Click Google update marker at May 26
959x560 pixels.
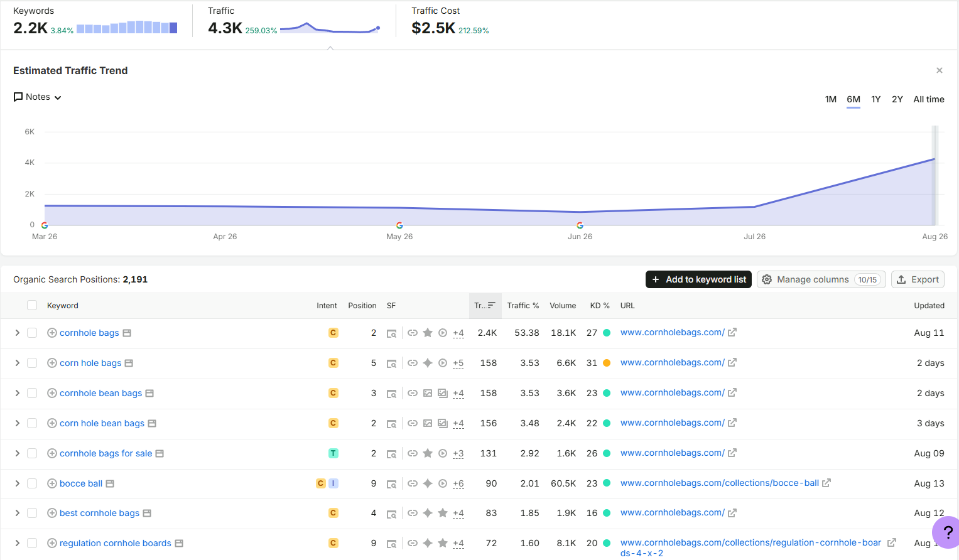point(399,225)
